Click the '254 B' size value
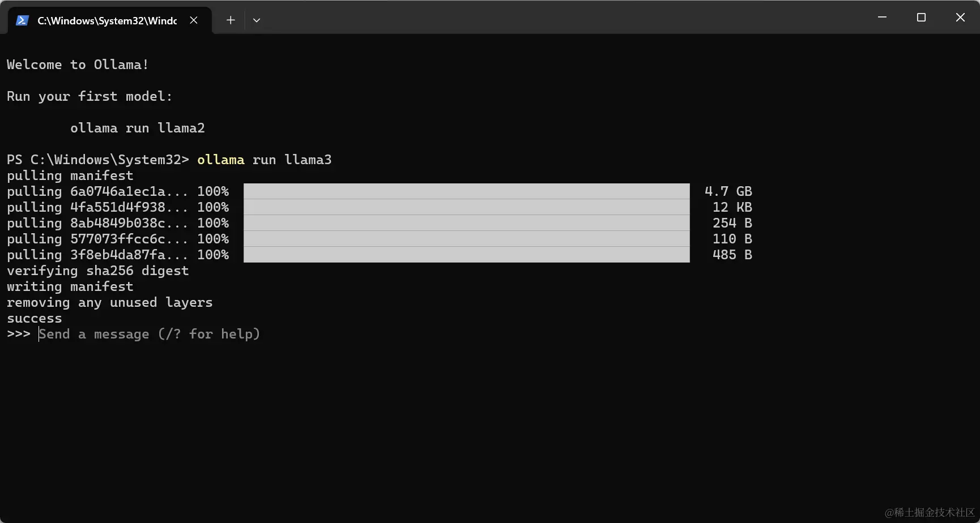The width and height of the screenshot is (980, 523). tap(732, 223)
